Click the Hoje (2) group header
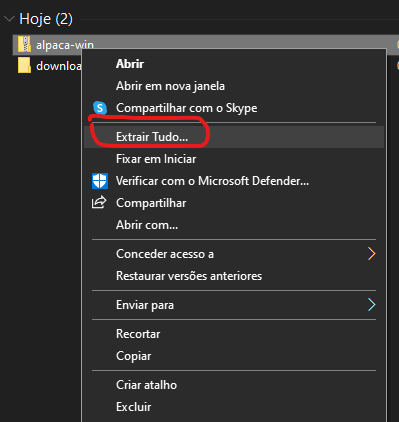Image resolution: width=399 pixels, height=422 pixels. click(46, 19)
